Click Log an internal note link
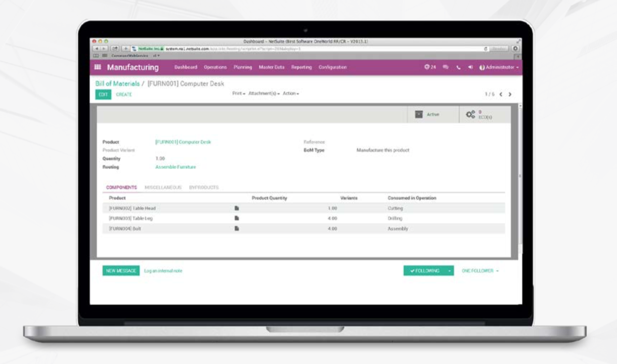This screenshot has width=617, height=364. tap(163, 271)
